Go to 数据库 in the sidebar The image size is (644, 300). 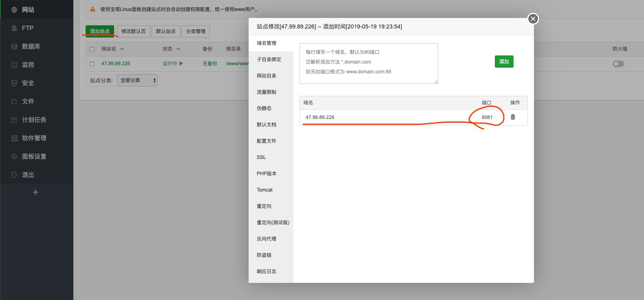tap(37, 46)
